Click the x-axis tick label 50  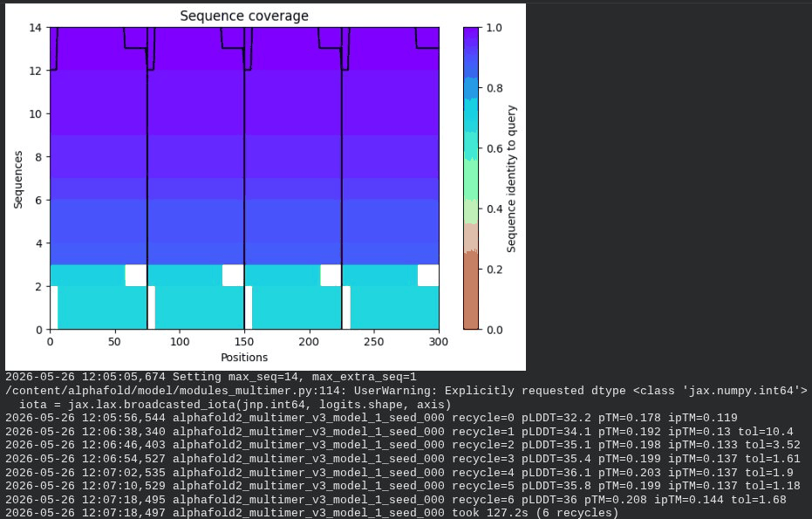click(x=114, y=342)
